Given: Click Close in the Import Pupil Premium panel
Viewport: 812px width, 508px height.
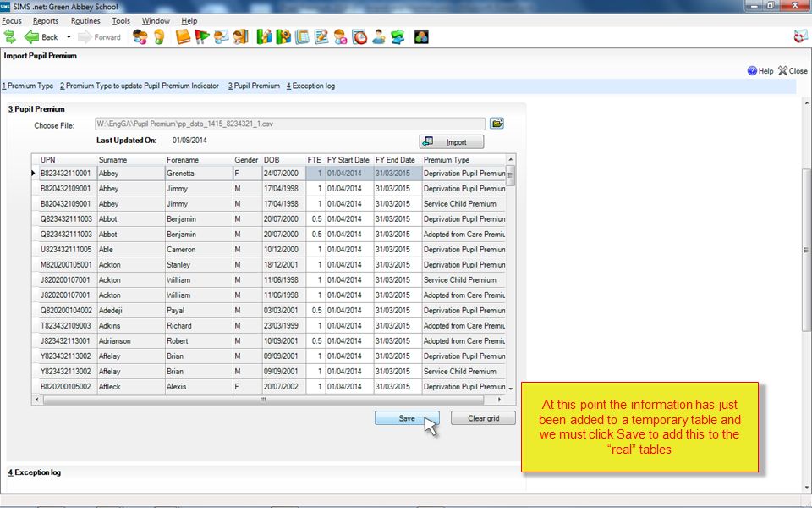Looking at the screenshot, I should 793,71.
